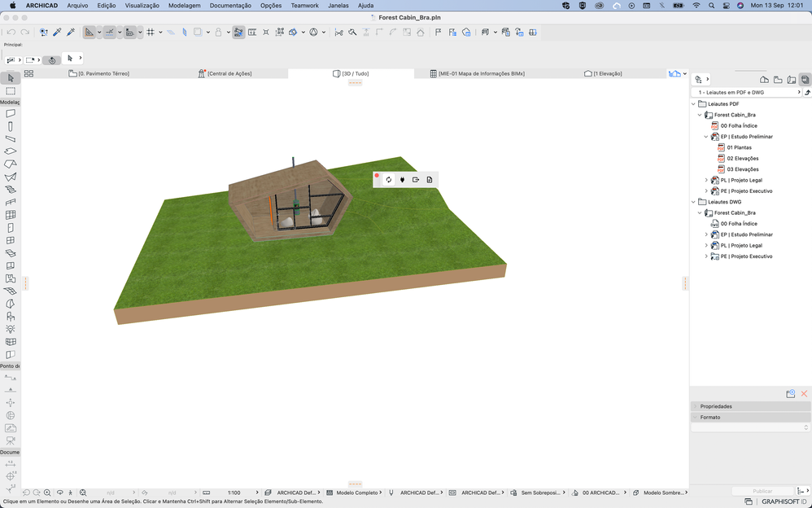Viewport: 812px width, 508px height.
Task: Click the plug icon in the floating palette
Action: [x=402, y=180]
